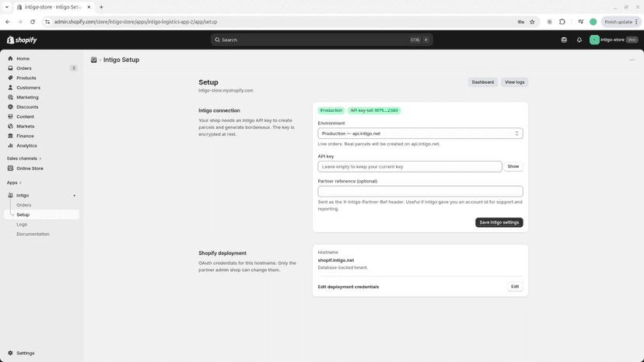Click Save Intigo settings button
The width and height of the screenshot is (644, 362).
[x=499, y=222]
